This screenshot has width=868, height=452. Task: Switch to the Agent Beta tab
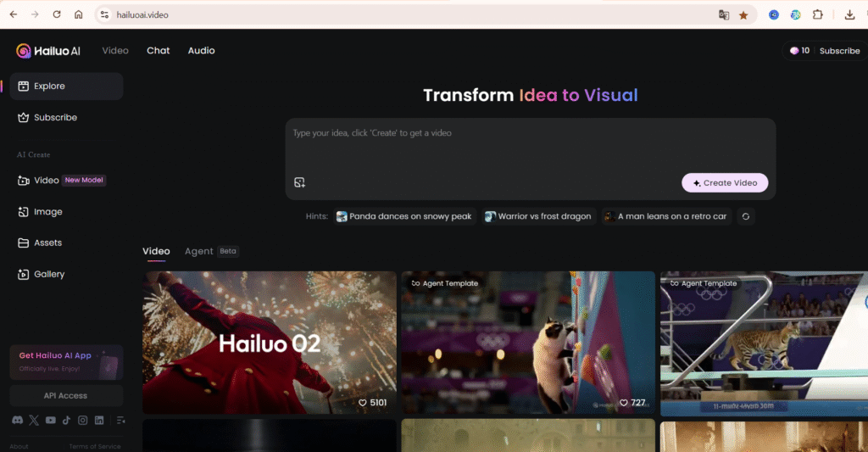[x=211, y=252]
